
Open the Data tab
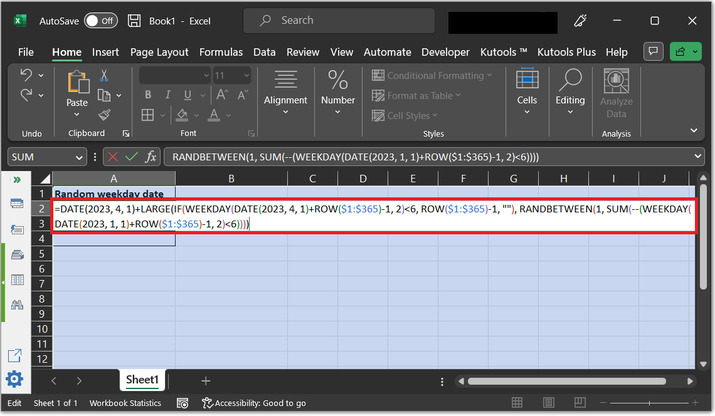(x=264, y=52)
